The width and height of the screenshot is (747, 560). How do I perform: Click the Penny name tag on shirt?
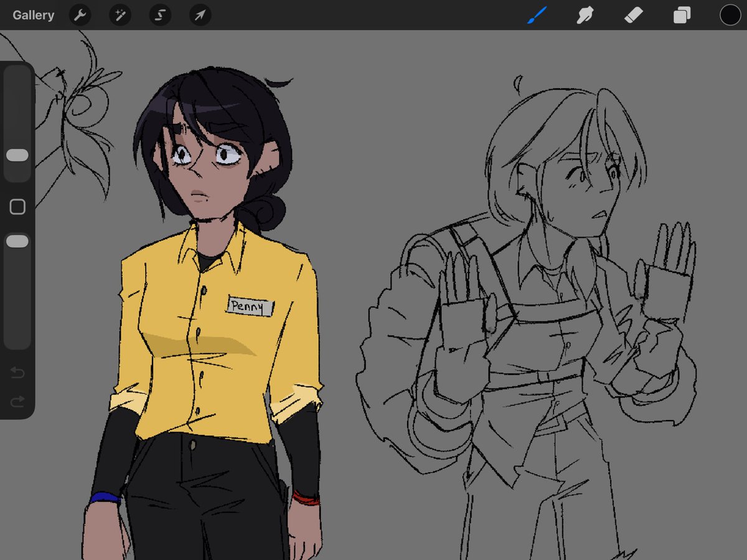(x=250, y=306)
